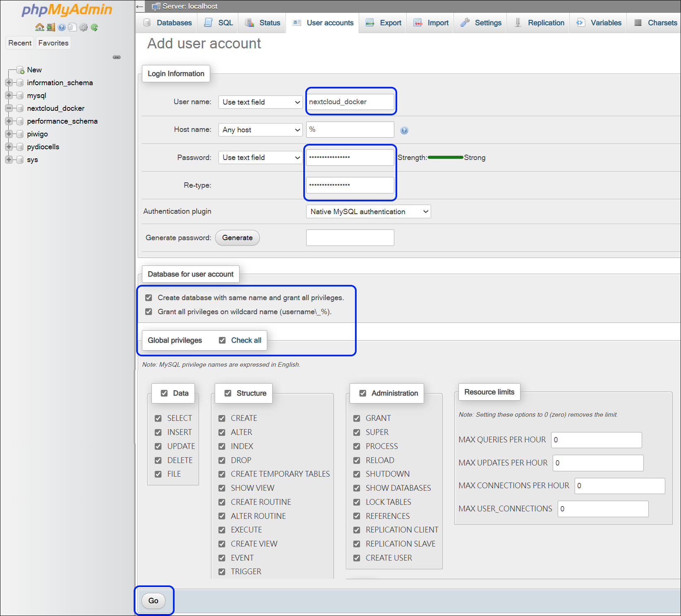Toggle the SUPER privilege checkbox
The image size is (681, 616).
click(x=357, y=432)
